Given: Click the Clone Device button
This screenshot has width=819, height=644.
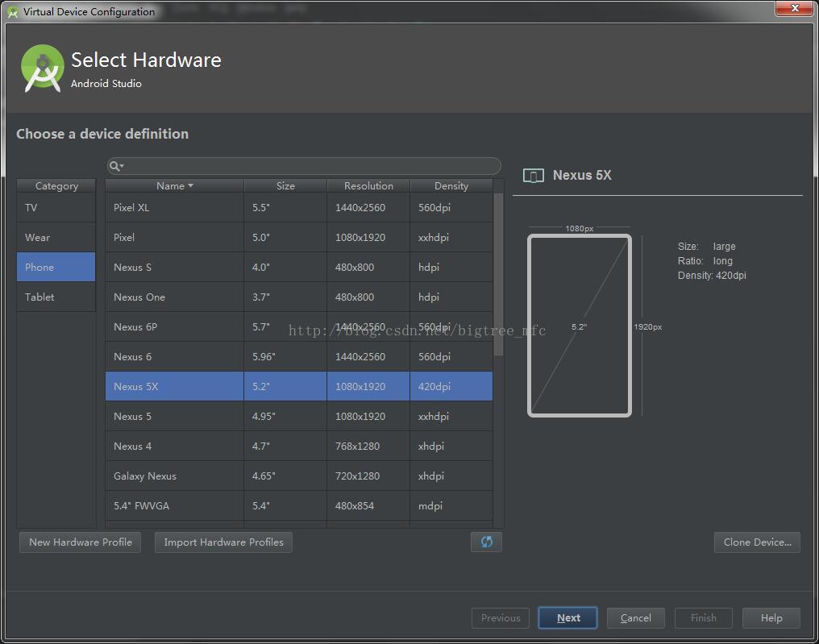Looking at the screenshot, I should point(757,542).
